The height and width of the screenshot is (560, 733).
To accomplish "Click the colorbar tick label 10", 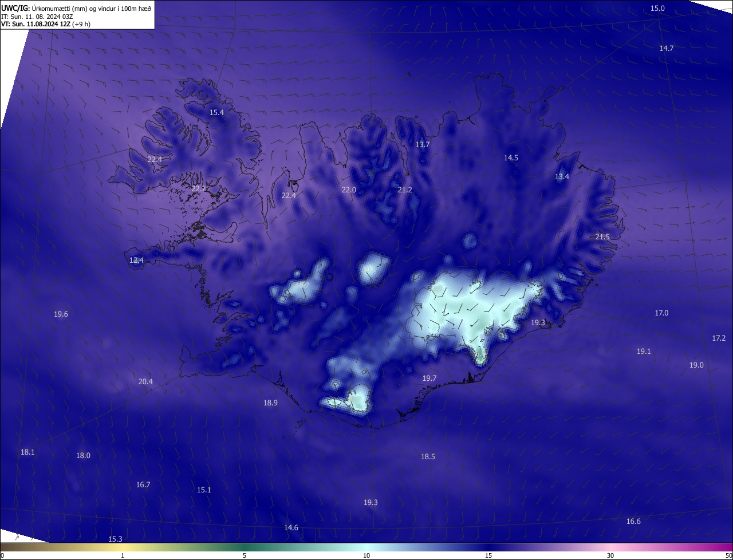I will coord(366,556).
